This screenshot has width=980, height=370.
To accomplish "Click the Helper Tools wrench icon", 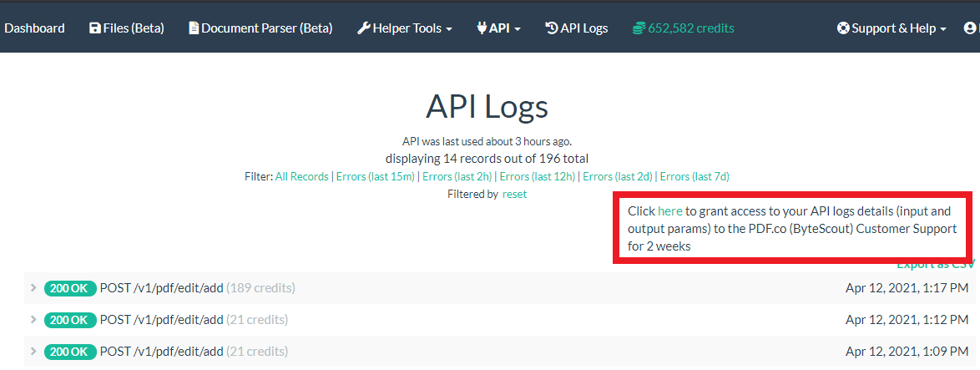I will click(x=363, y=28).
